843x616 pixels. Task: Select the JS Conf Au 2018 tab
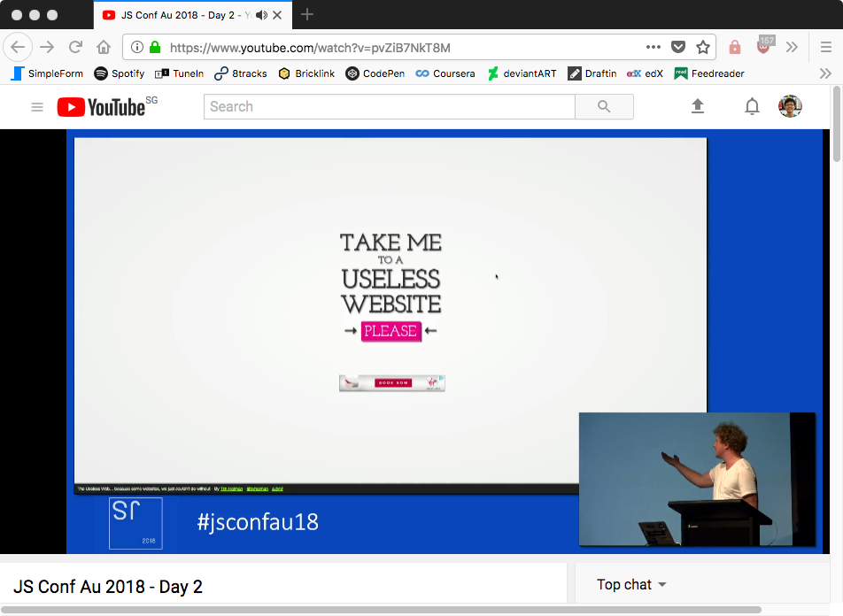click(193, 15)
